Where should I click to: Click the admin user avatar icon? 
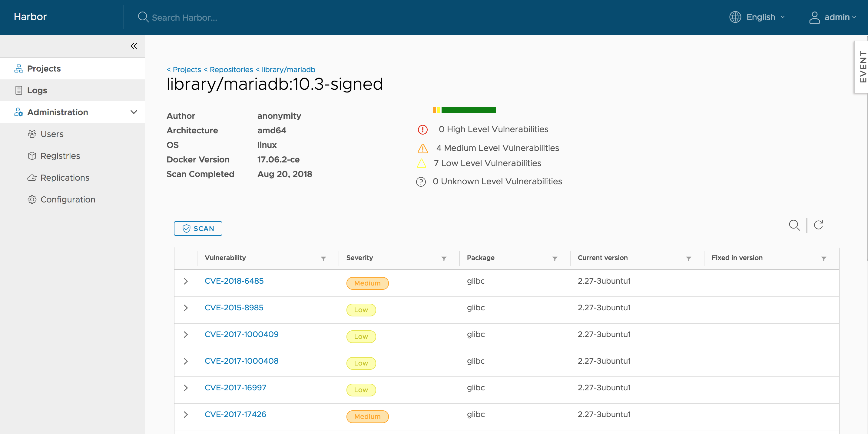(814, 17)
